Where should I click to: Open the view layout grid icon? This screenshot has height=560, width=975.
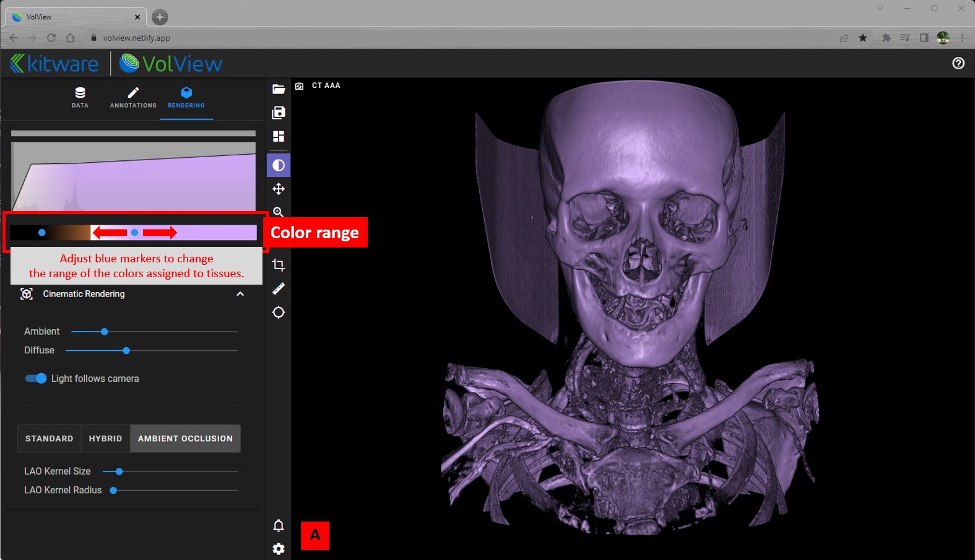(x=279, y=136)
